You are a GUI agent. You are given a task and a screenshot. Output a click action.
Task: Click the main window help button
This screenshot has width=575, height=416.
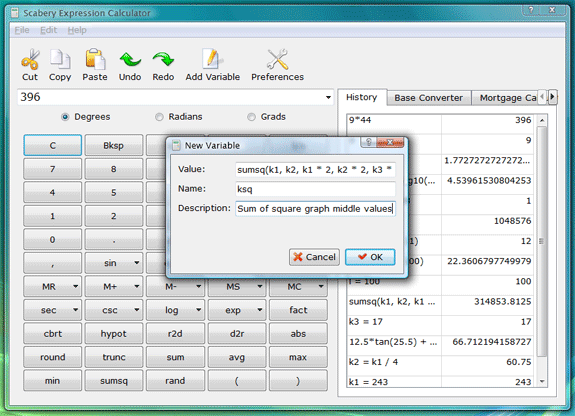531,10
